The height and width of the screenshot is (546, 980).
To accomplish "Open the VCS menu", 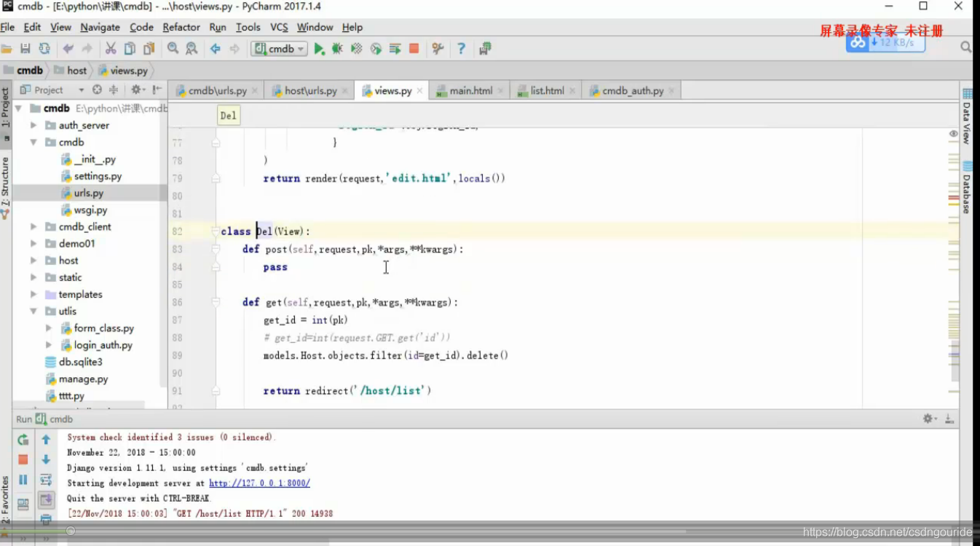I will tap(279, 27).
